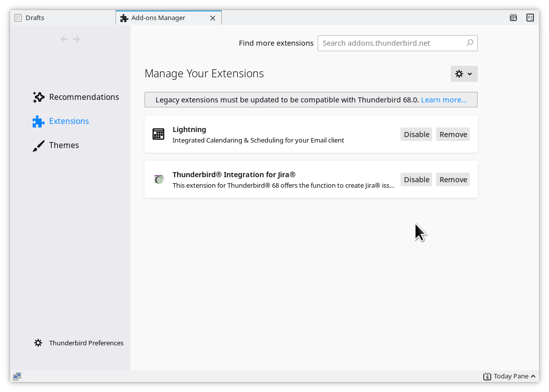Open the tasks tab icon in the tab bar
This screenshot has width=549, height=392.
530,18
